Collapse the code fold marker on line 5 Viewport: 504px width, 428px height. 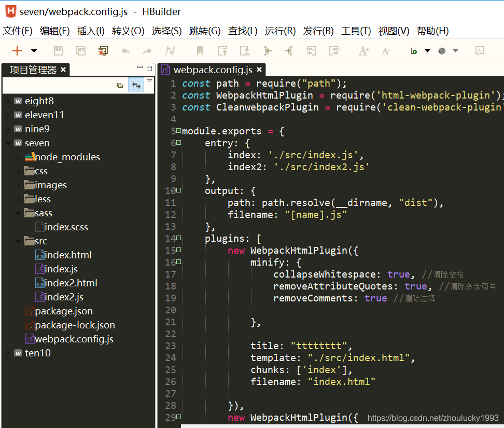click(x=179, y=131)
